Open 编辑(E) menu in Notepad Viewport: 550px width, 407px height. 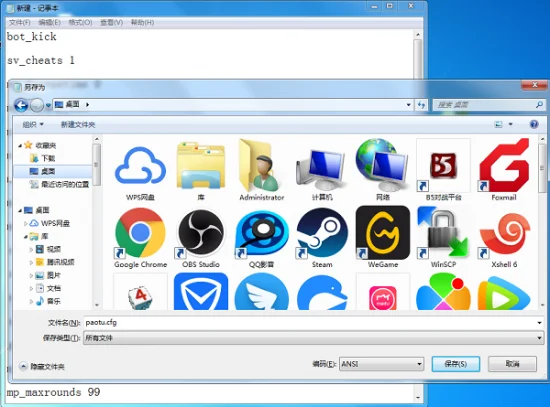49,22
